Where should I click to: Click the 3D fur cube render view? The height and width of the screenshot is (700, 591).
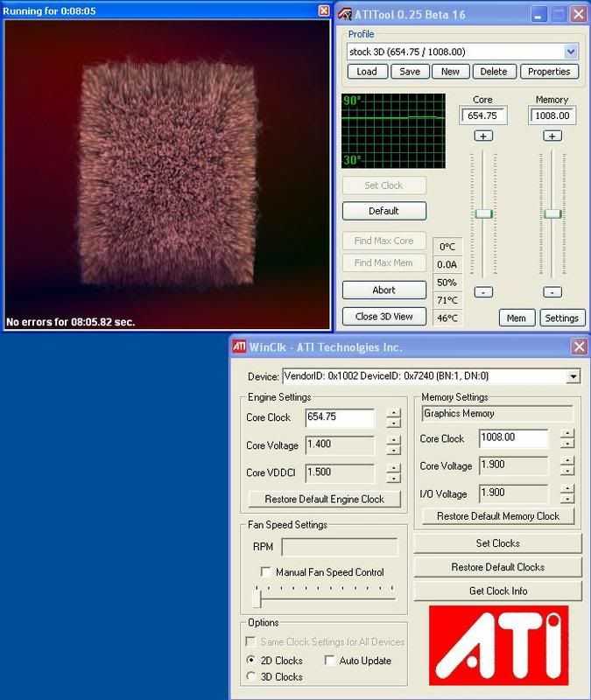[x=167, y=175]
